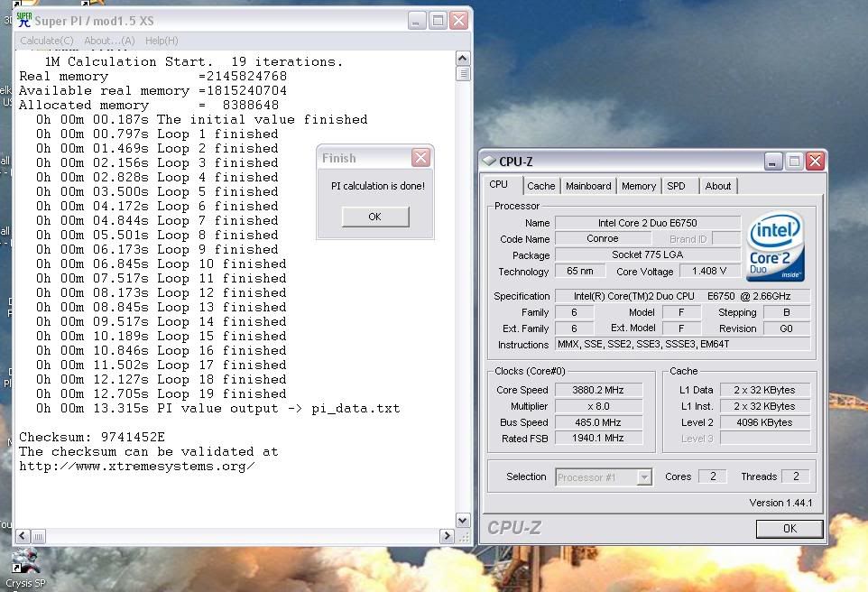Click the Threads count value in CPU-Z
Viewport: 868px width, 592px height.
click(796, 476)
